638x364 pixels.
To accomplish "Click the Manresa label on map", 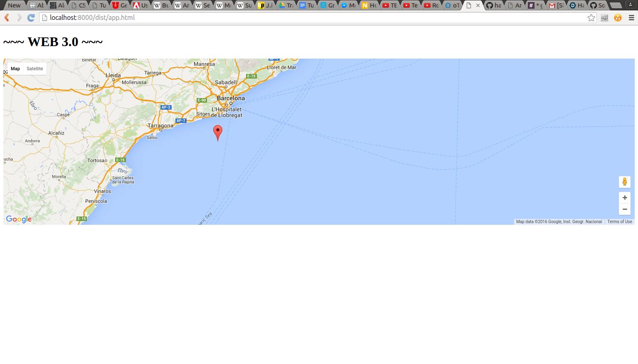I will pyautogui.click(x=204, y=64).
